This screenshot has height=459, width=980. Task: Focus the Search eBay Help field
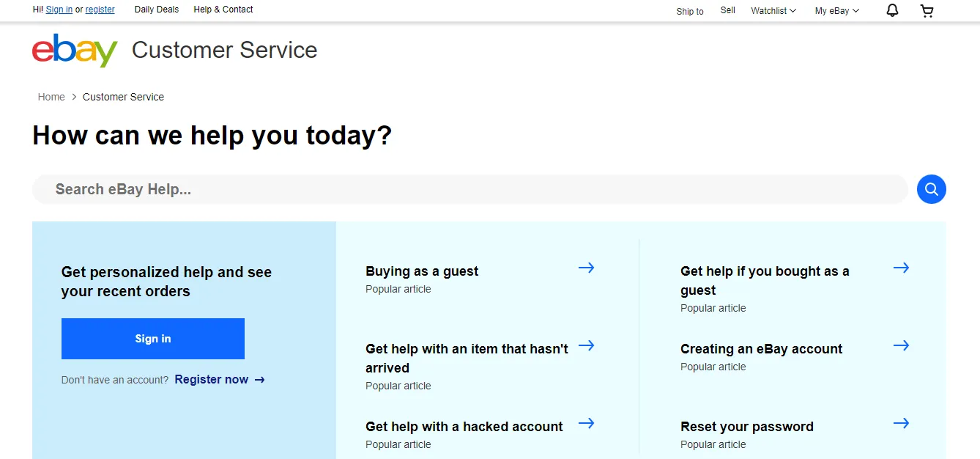pyautogui.click(x=470, y=189)
